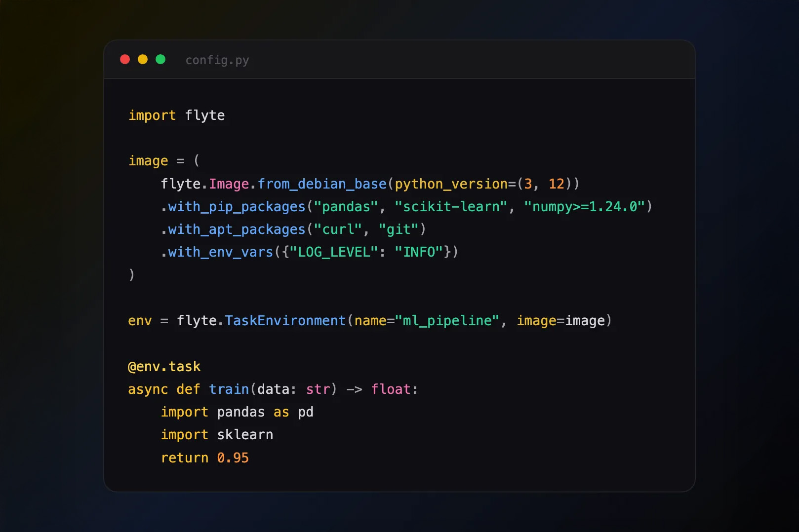
Task: Click the 'sklearn' module name
Action: coord(245,435)
